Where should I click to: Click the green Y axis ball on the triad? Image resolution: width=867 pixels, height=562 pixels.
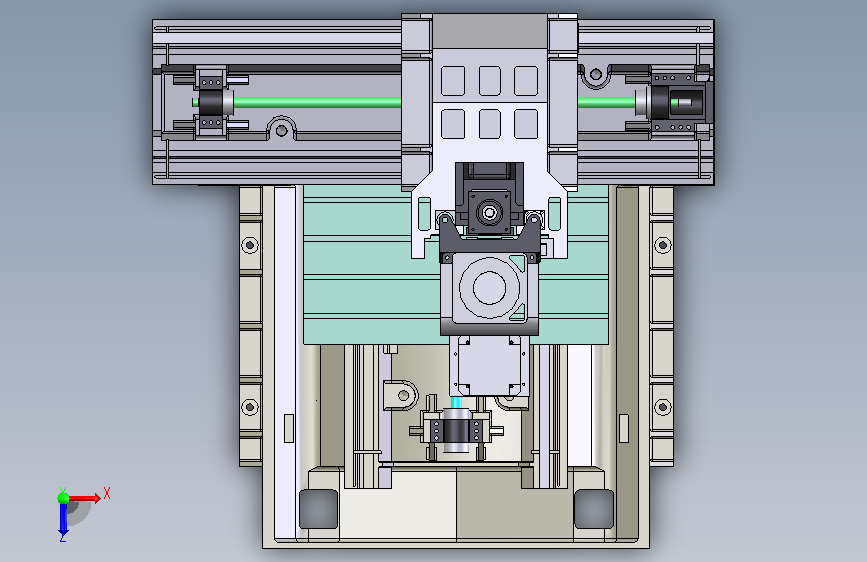(63, 498)
